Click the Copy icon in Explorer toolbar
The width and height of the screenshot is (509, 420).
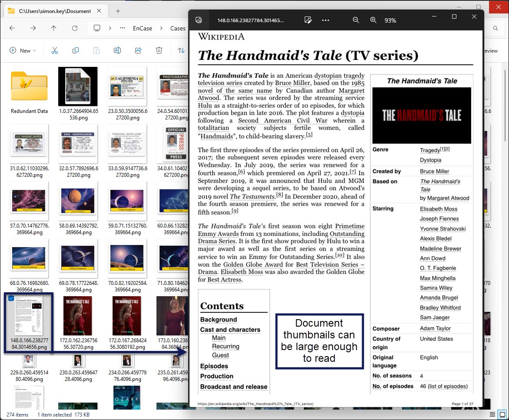(76, 50)
